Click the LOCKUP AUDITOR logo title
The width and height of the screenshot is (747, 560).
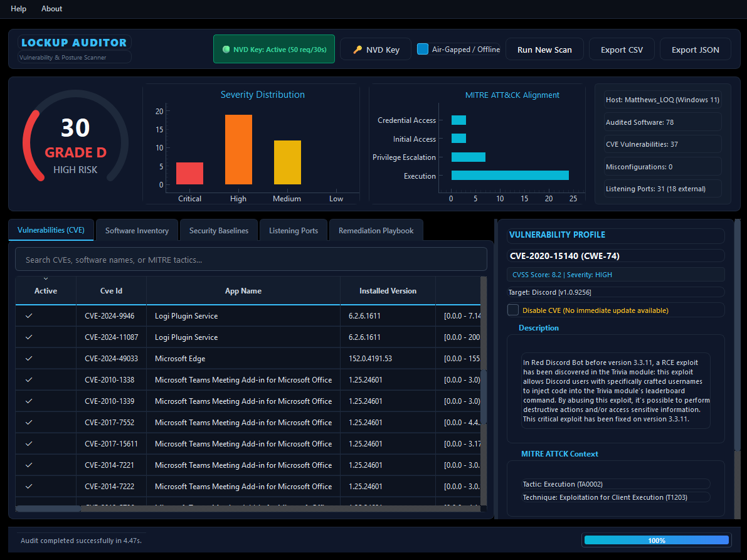(74, 43)
